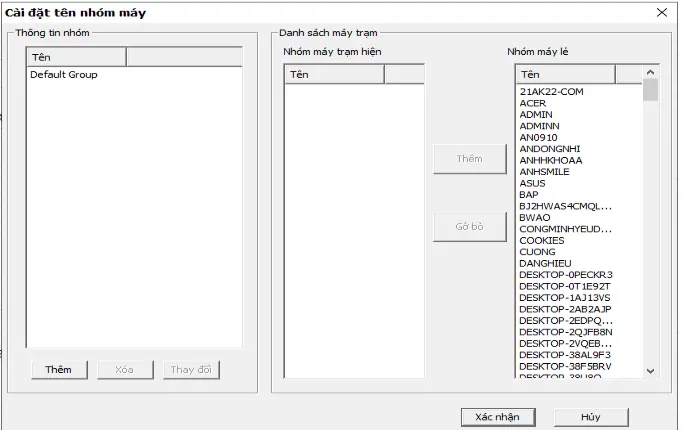The image size is (681, 430).
Task: Click Tên header in current workstation group
Action: coord(334,74)
